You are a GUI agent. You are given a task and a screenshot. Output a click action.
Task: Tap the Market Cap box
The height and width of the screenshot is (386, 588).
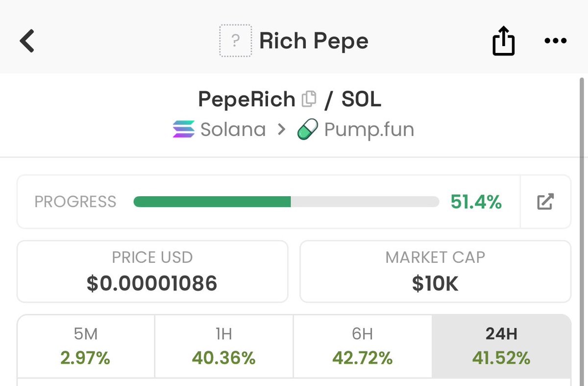(435, 271)
